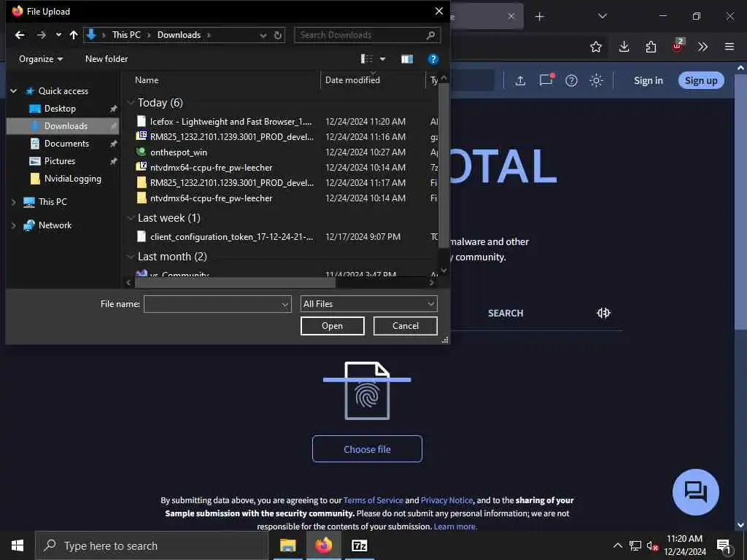Viewport: 747px width, 560px height.
Task: Click Sign in link
Action: click(648, 81)
